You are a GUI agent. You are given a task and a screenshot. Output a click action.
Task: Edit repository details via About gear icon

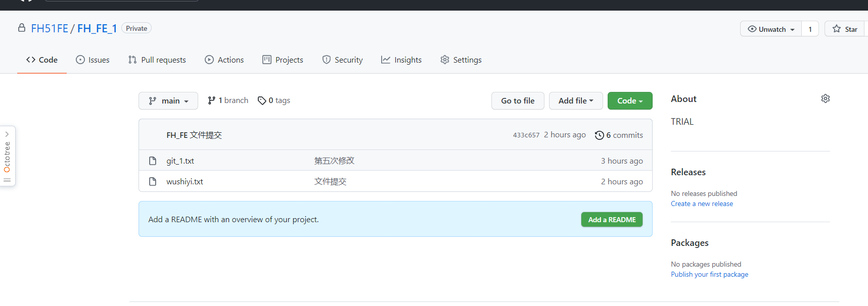click(x=825, y=98)
